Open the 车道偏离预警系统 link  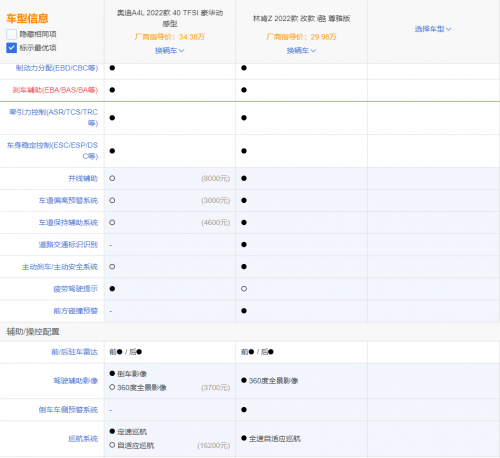pyautogui.click(x=68, y=200)
